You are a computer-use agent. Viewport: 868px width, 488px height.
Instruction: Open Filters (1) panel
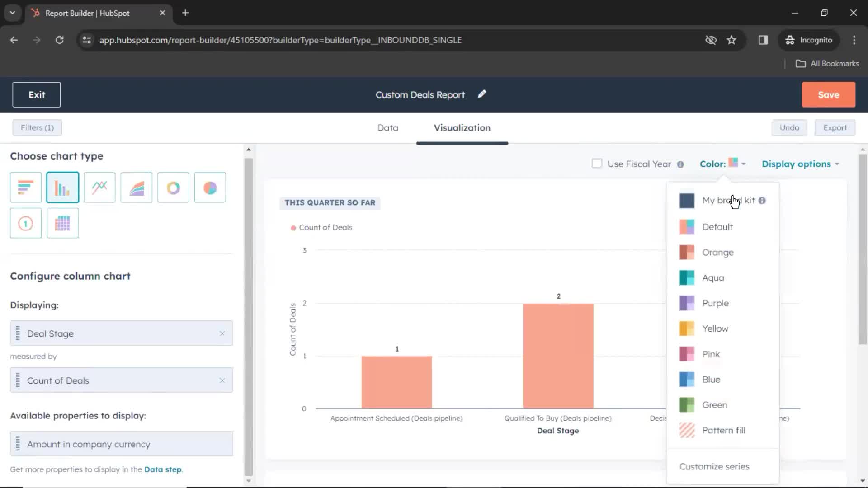click(x=37, y=128)
